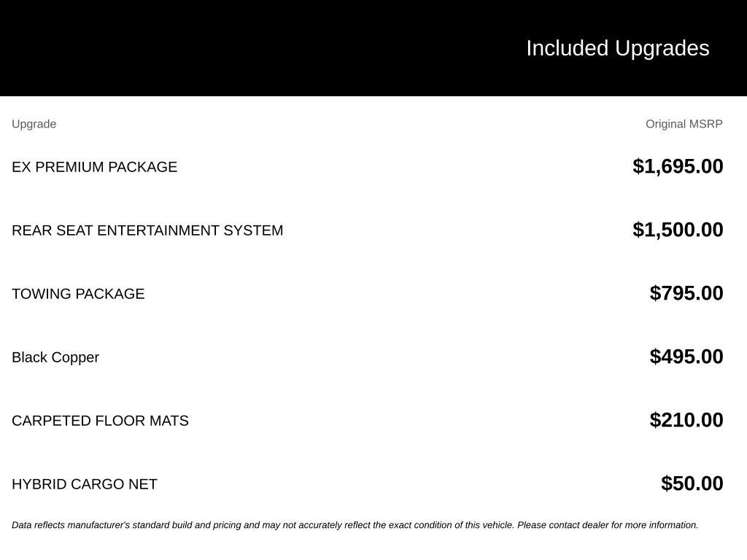Select the Original MSRP column header

pyautogui.click(x=684, y=124)
